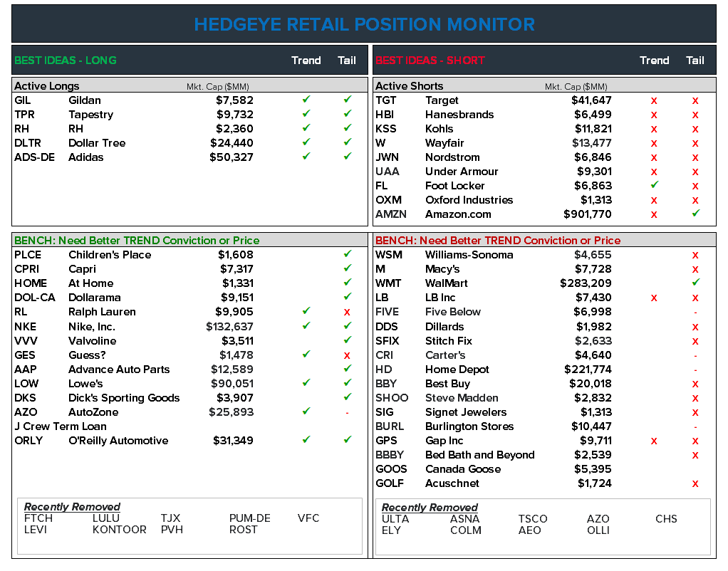The width and height of the screenshot is (728, 571).
Task: Click the green checkmark for WalMart
Action: [x=695, y=283]
